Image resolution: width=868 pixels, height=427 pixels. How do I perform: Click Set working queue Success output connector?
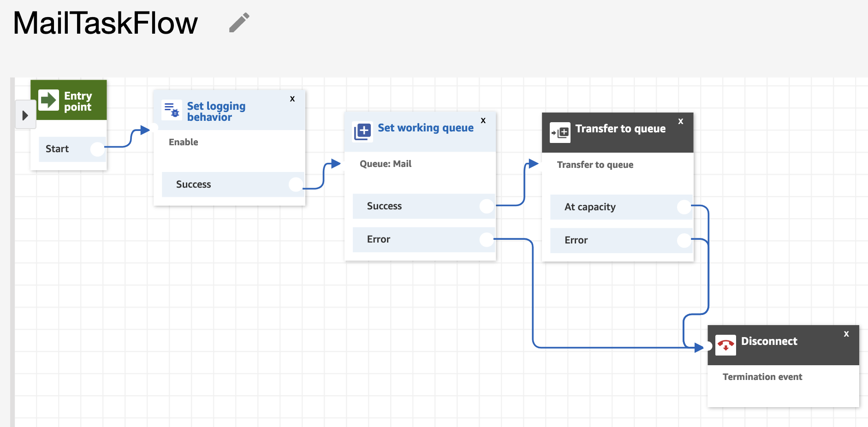pyautogui.click(x=487, y=206)
